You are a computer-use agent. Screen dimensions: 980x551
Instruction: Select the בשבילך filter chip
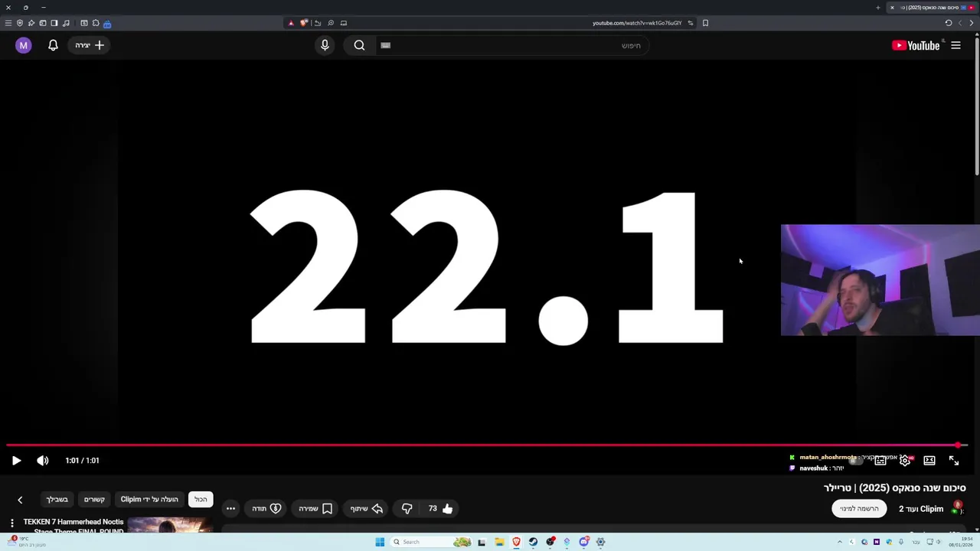pos(57,499)
